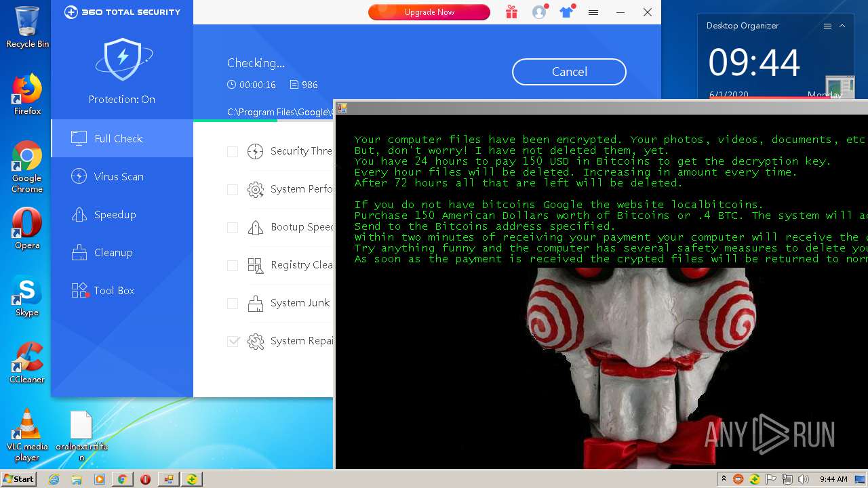Image resolution: width=868 pixels, height=488 pixels.
Task: Toggle the Security Threats checkbox
Action: pos(233,151)
